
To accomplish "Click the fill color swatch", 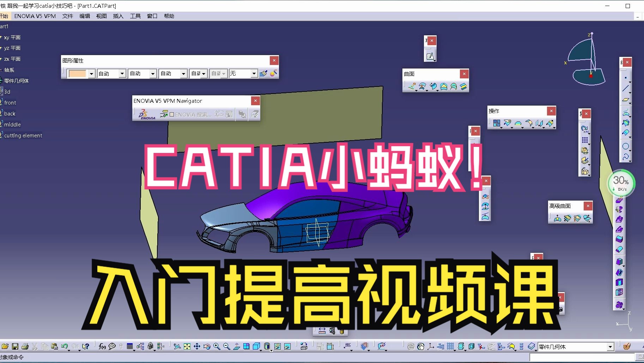I will click(x=77, y=73).
